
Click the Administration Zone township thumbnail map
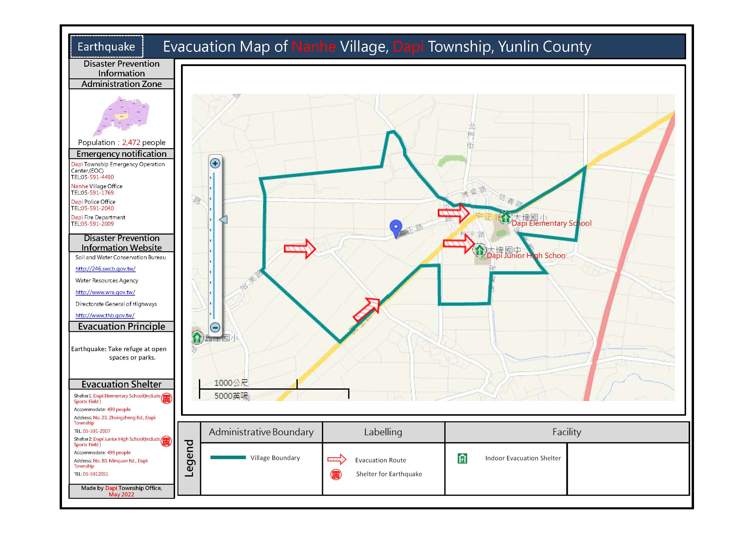(121, 116)
